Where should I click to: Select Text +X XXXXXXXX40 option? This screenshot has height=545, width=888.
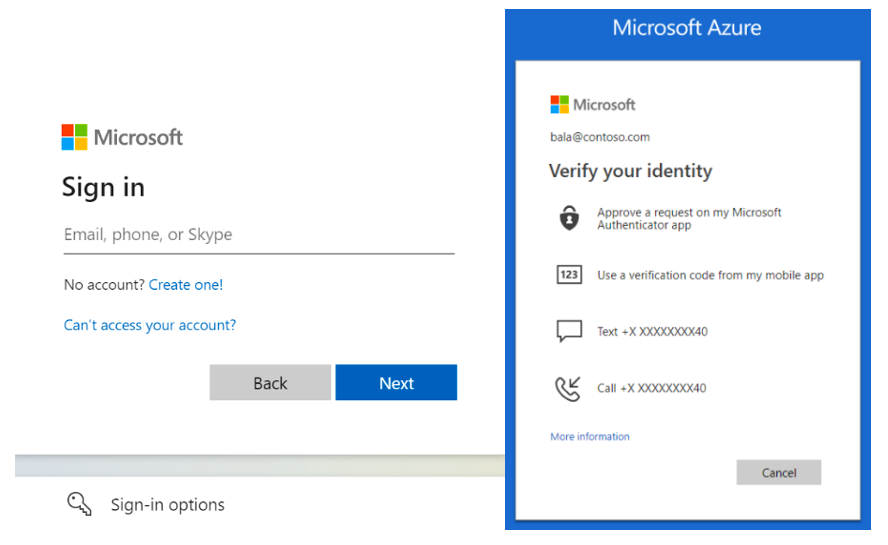pyautogui.click(x=652, y=331)
